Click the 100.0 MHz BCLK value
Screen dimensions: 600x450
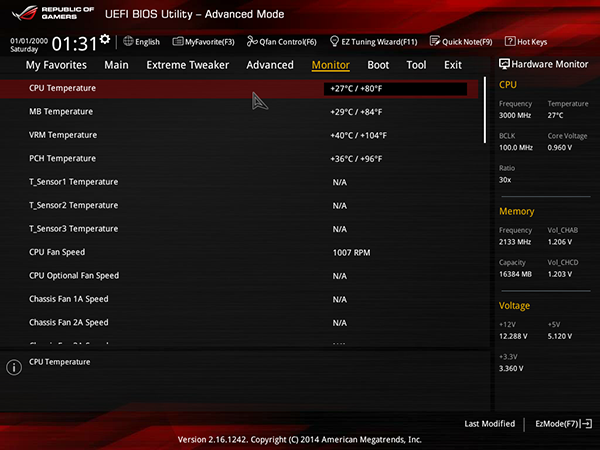click(x=516, y=147)
